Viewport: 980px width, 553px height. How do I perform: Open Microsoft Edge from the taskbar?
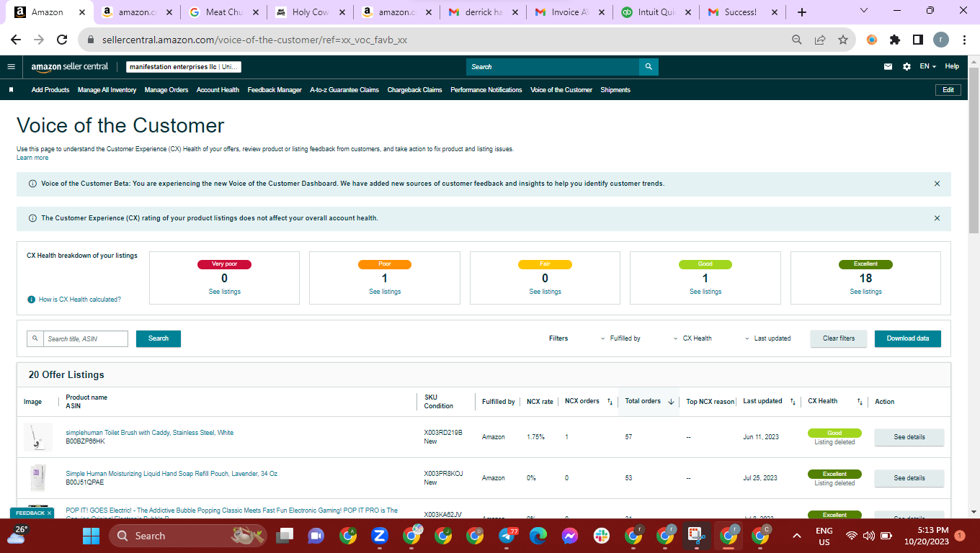[538, 536]
